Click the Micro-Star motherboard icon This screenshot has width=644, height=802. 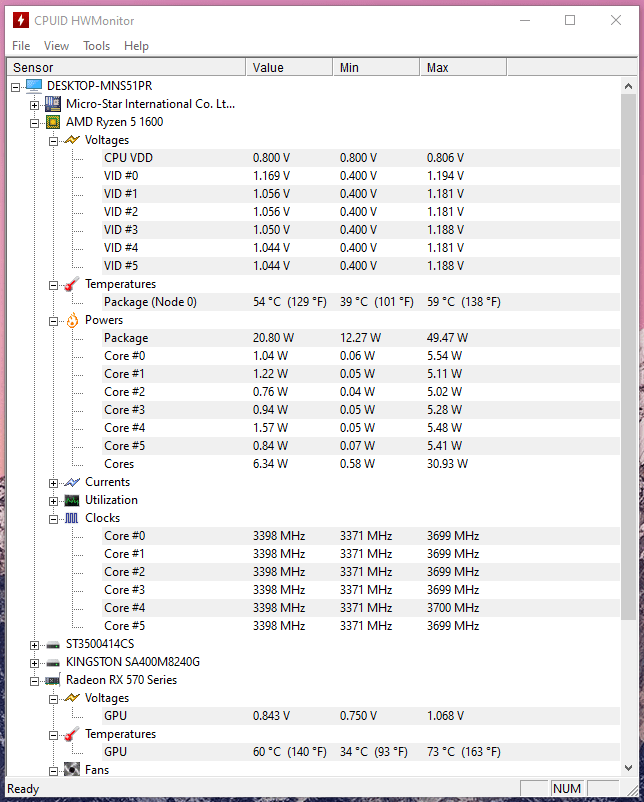click(53, 104)
